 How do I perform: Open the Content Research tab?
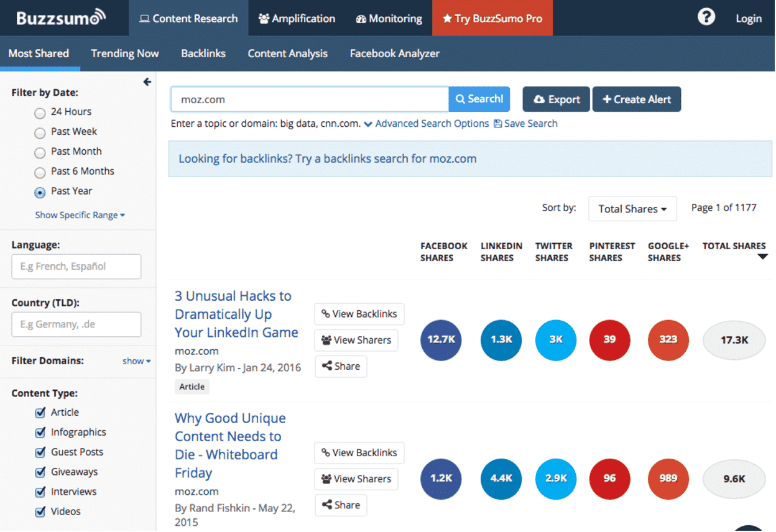(188, 18)
